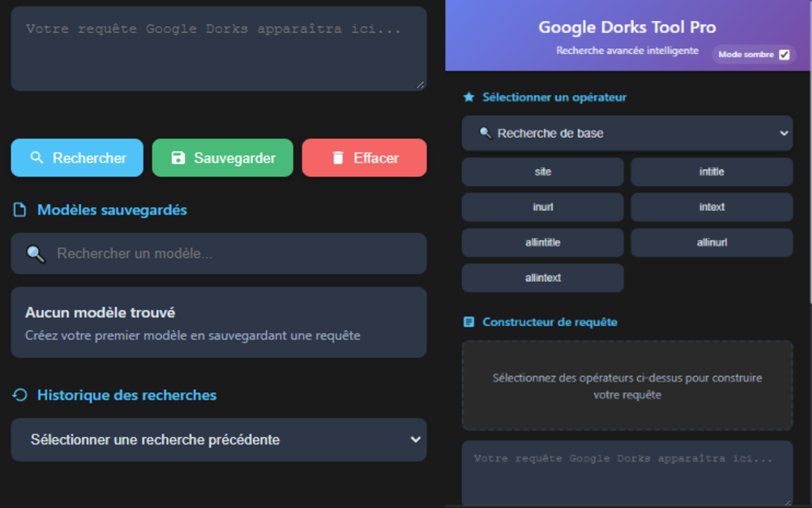Toggle the Mode sombre checkbox

pyautogui.click(x=784, y=55)
